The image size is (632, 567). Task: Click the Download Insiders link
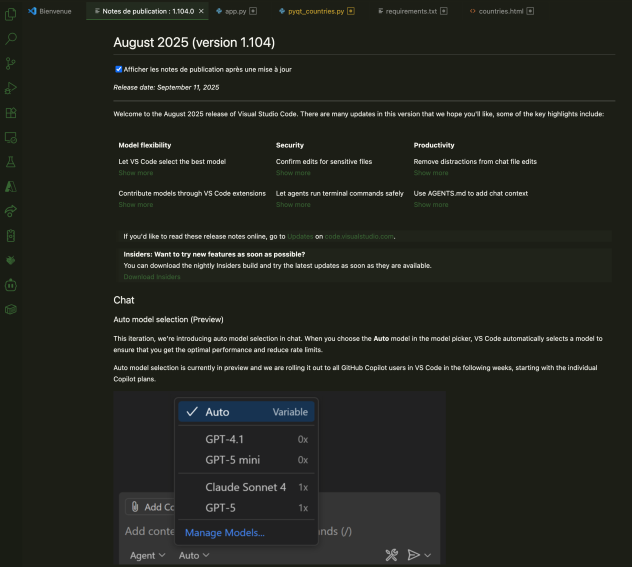(x=152, y=276)
